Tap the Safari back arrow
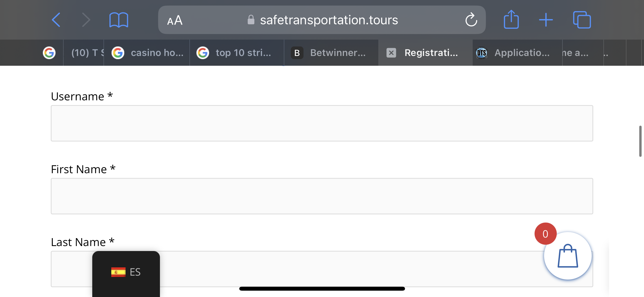 point(56,20)
